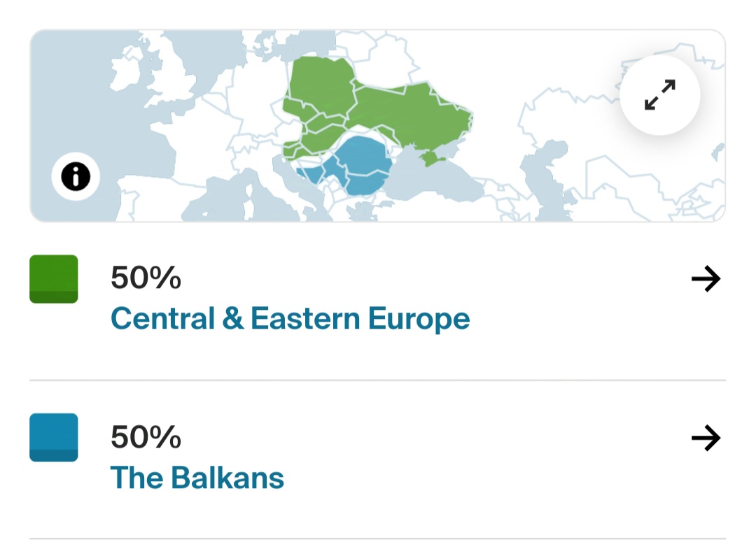
Task: Select the blue Balkans color swatch
Action: [53, 438]
